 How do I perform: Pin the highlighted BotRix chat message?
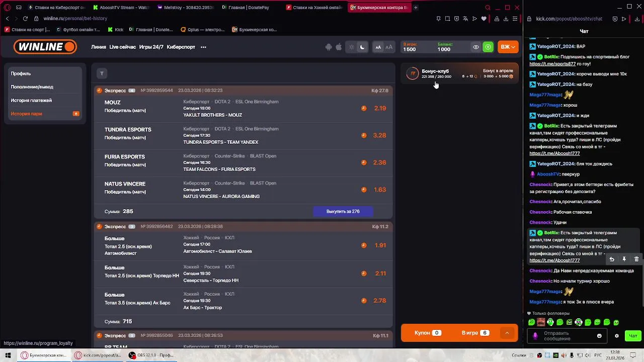coord(624,259)
